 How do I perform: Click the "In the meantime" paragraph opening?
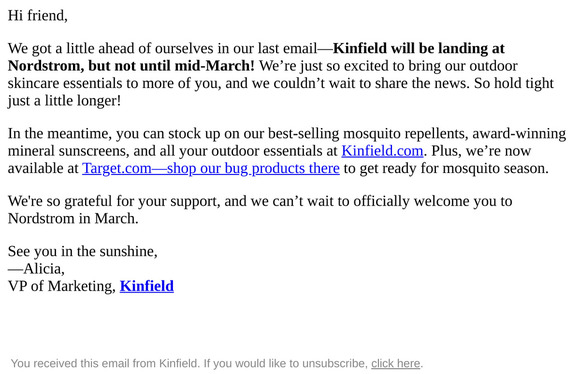tap(60, 134)
